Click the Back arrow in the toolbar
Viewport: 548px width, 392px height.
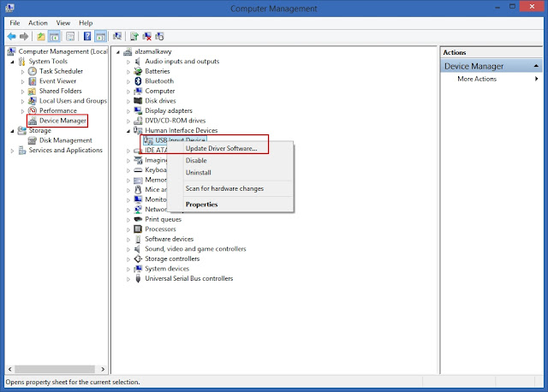[x=11, y=36]
